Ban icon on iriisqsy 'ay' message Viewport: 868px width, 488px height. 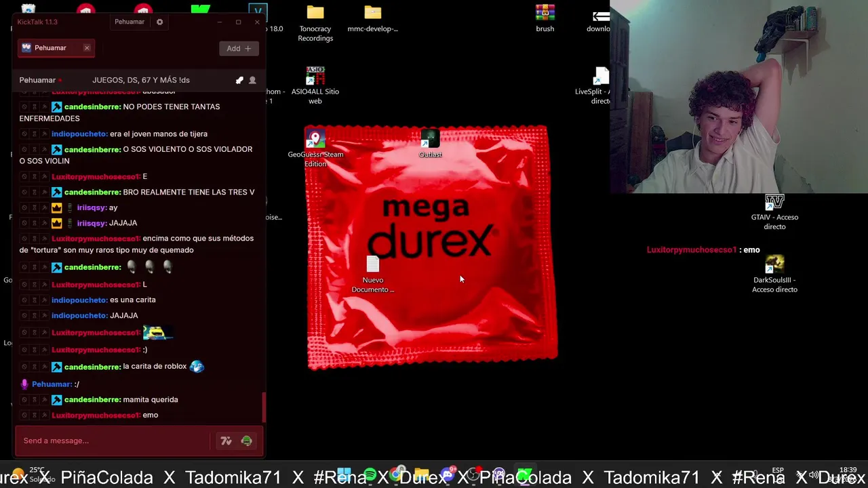click(x=24, y=208)
